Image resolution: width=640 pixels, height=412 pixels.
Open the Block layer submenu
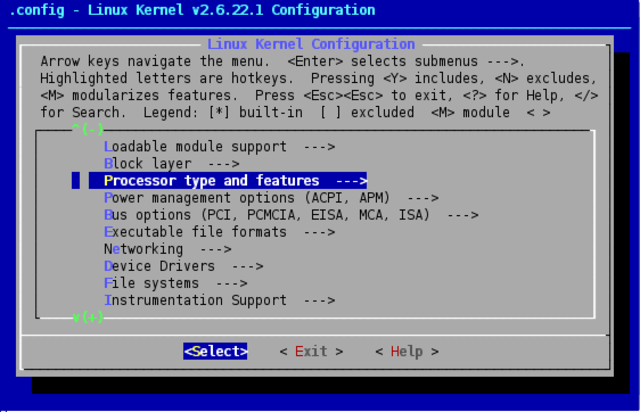click(x=172, y=164)
